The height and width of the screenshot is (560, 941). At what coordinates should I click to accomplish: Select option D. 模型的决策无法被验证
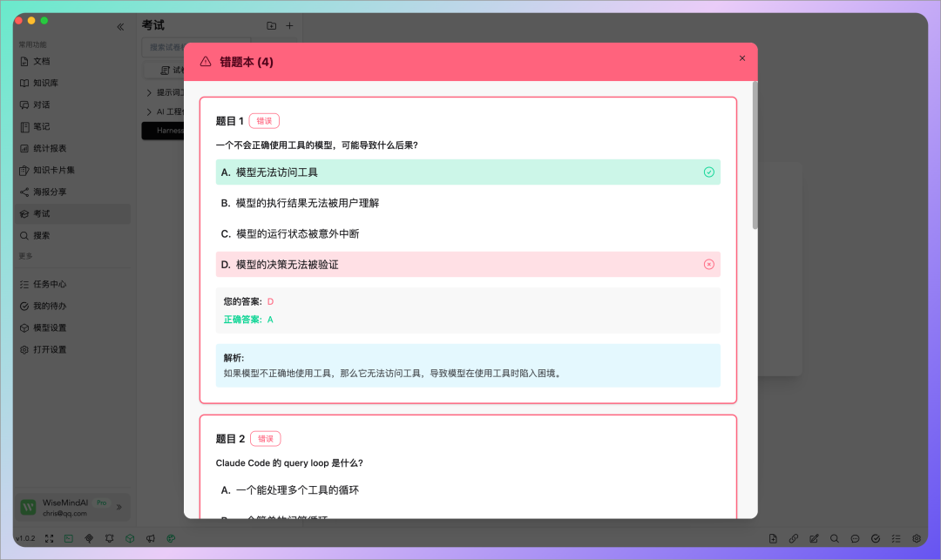468,265
